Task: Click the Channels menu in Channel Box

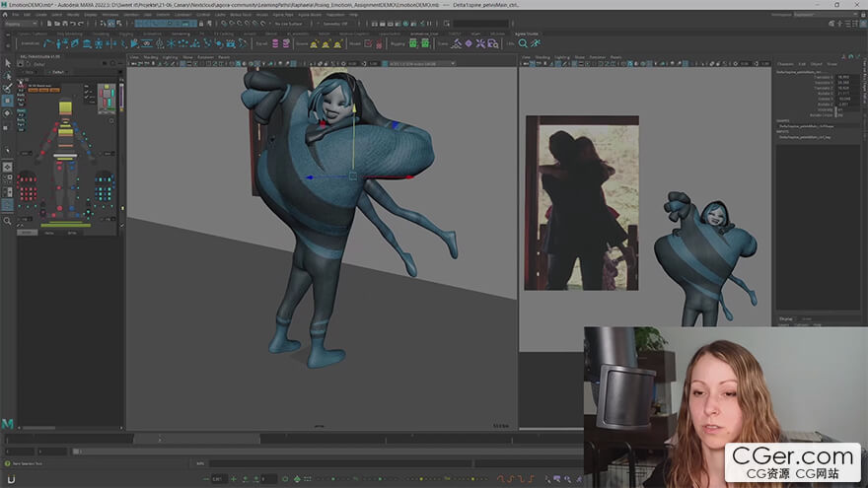Action: coord(784,65)
